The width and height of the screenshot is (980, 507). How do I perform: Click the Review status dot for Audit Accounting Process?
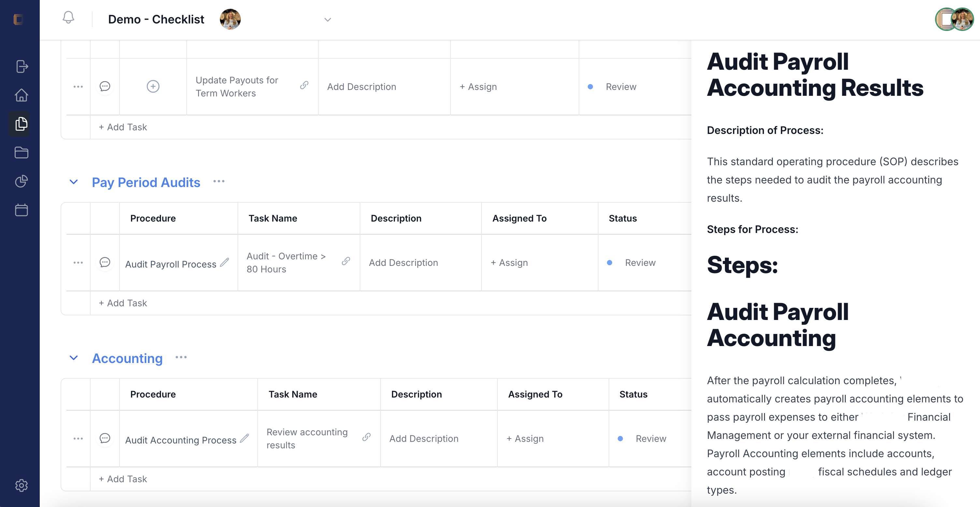(x=621, y=439)
